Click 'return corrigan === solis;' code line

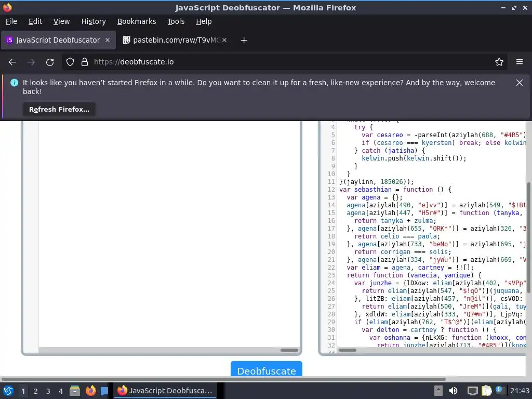pyautogui.click(x=403, y=252)
